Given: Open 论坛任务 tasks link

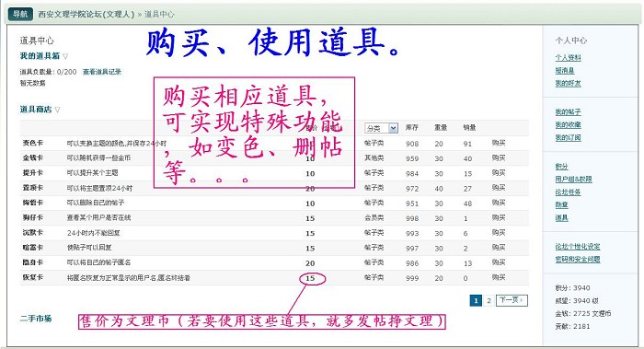Looking at the screenshot, I should [x=568, y=192].
